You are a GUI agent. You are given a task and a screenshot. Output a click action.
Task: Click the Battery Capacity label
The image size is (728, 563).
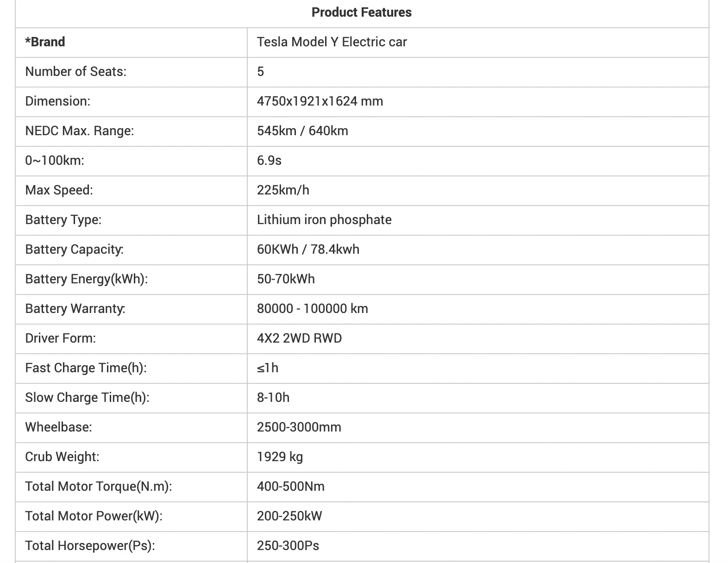click(x=74, y=250)
